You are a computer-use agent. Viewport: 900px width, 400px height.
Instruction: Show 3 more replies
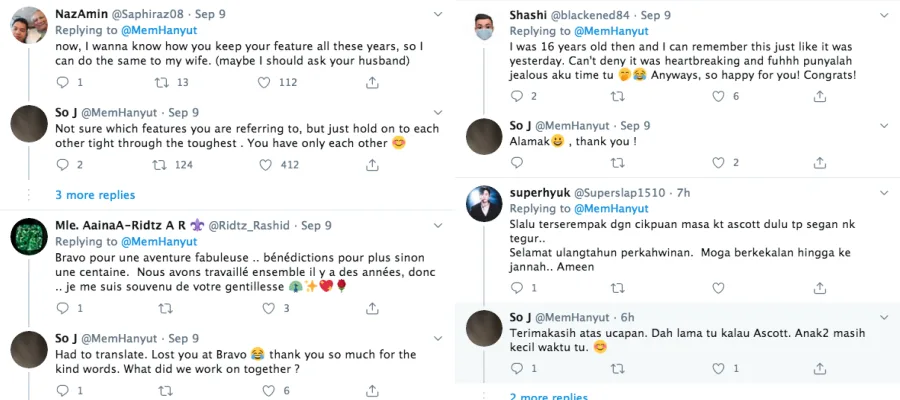tap(95, 195)
